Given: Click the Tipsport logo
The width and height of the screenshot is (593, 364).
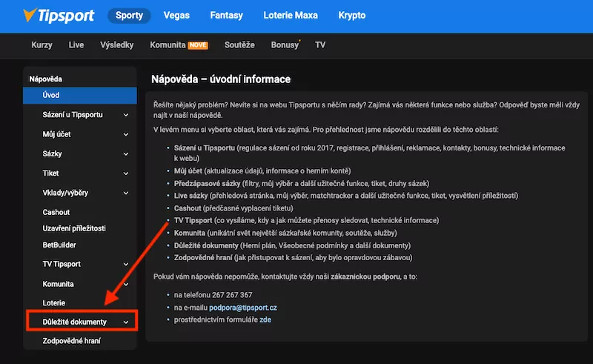Looking at the screenshot, I should tap(59, 16).
